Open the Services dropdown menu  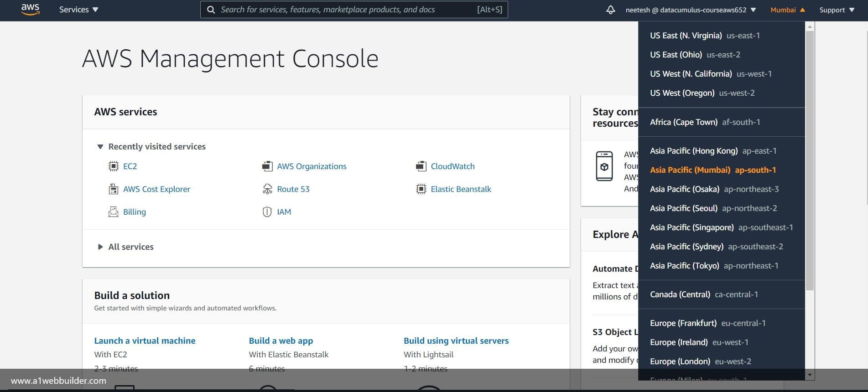78,10
